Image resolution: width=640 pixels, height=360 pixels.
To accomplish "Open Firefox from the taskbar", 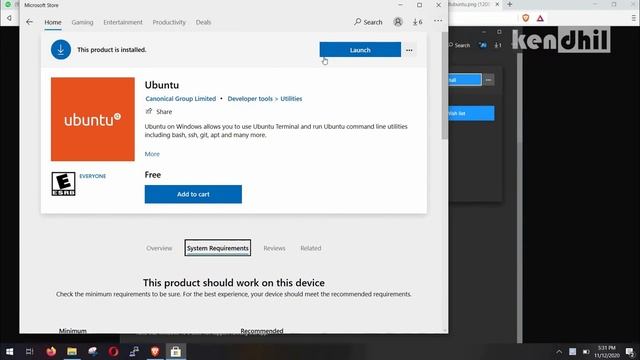I will click(x=51, y=351).
